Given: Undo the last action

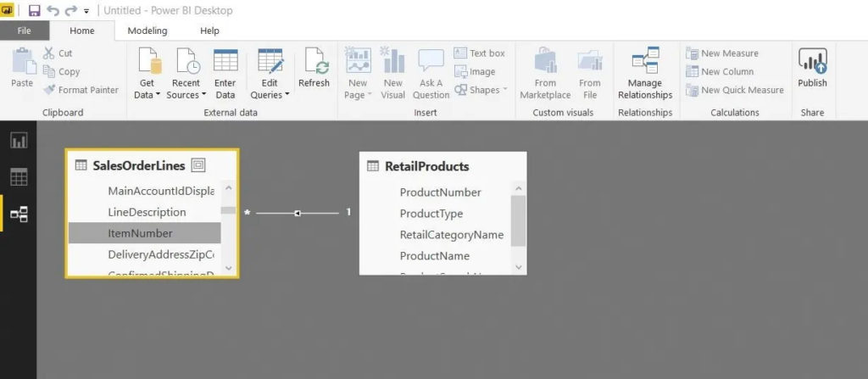Looking at the screenshot, I should [53, 10].
